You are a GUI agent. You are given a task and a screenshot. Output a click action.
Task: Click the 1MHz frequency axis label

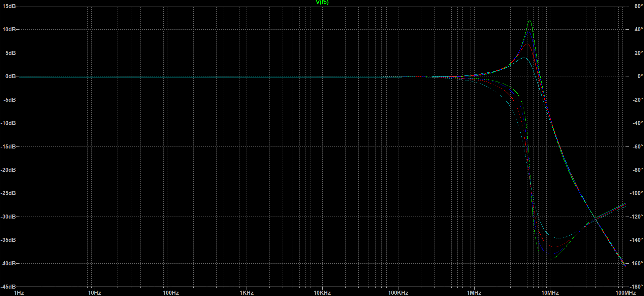[x=474, y=293]
